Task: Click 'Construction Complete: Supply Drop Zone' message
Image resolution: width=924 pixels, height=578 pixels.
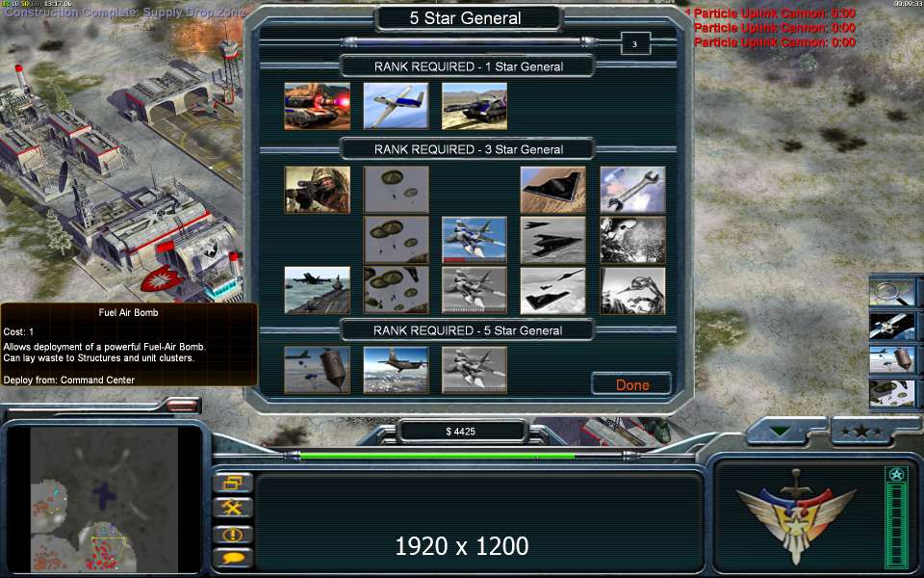Action: pyautogui.click(x=125, y=12)
